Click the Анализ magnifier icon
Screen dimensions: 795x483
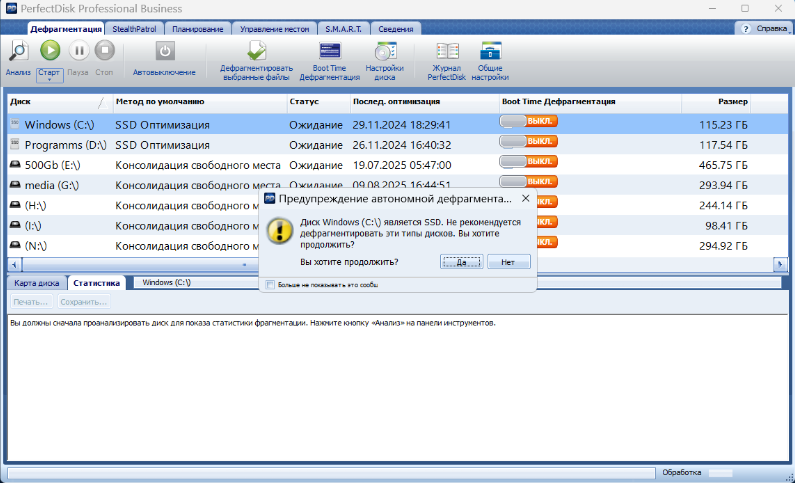pyautogui.click(x=18, y=51)
